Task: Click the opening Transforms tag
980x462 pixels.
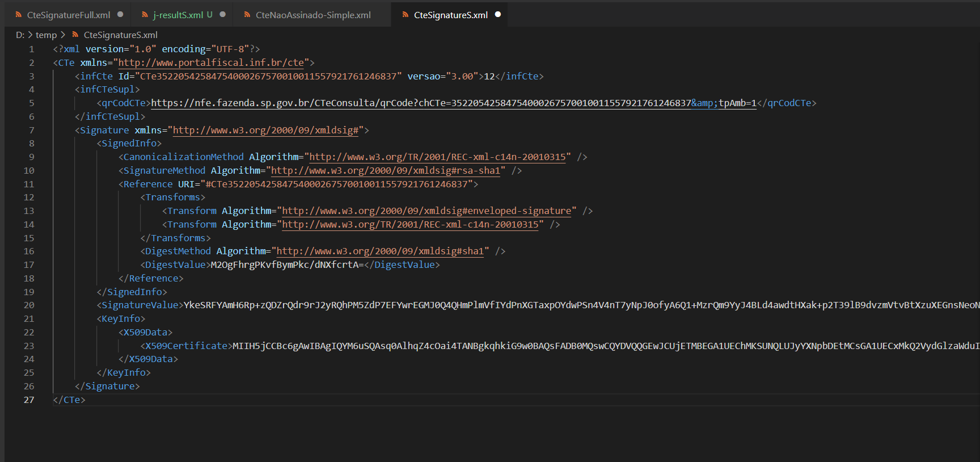Action: coord(173,198)
